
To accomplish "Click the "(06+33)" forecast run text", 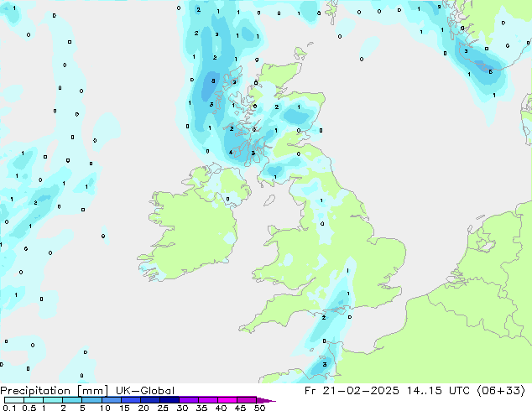I will [501, 391].
